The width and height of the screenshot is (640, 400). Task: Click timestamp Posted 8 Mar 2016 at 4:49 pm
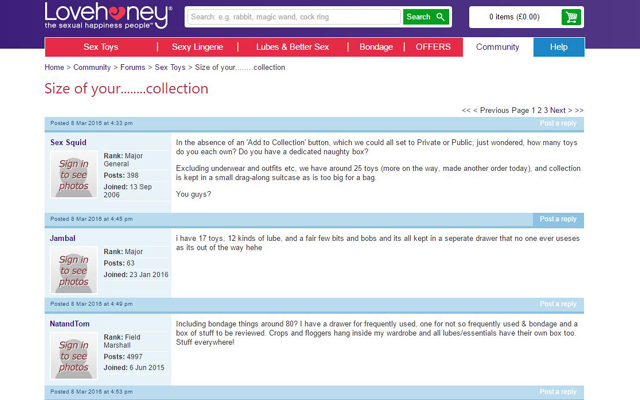tap(91, 304)
